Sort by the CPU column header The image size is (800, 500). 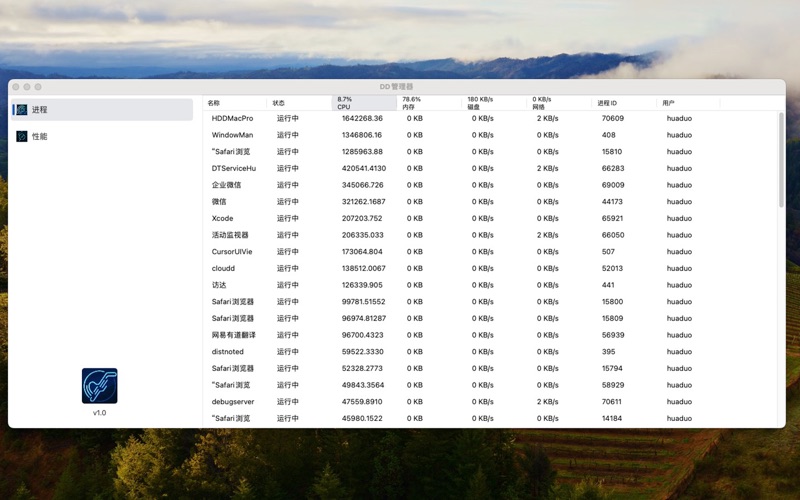tap(364, 103)
